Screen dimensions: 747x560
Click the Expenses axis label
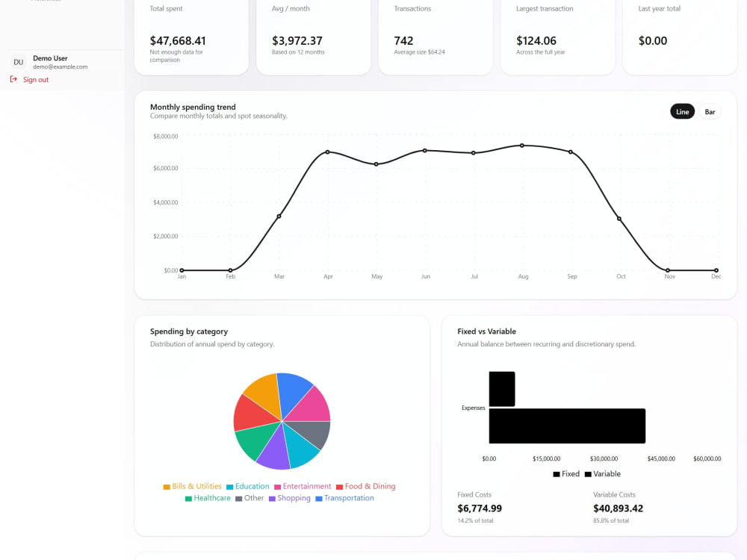[x=473, y=408]
